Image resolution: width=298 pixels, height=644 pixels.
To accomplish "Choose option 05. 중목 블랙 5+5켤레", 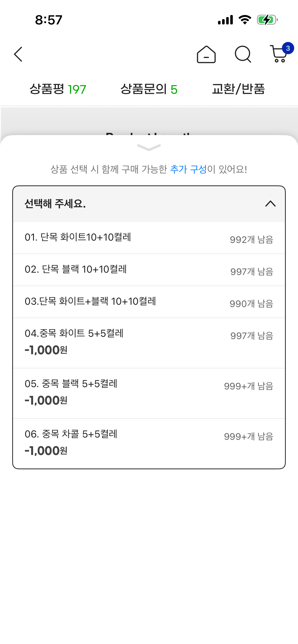I will pos(149,393).
